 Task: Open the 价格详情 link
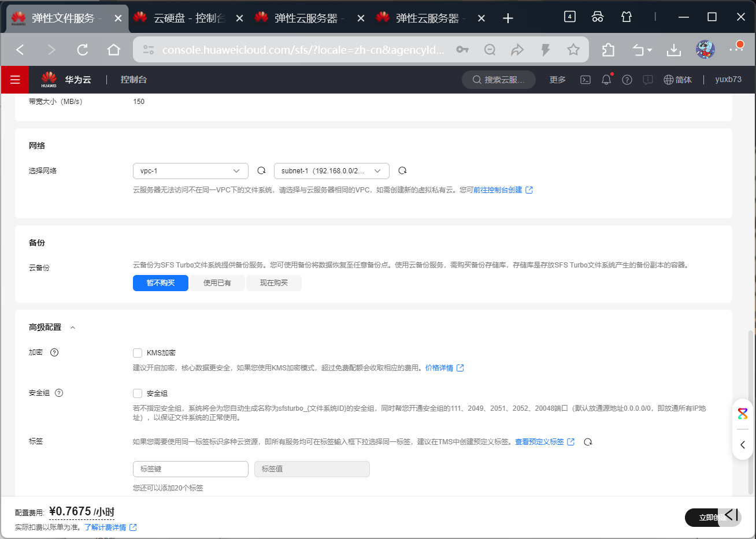tap(444, 368)
